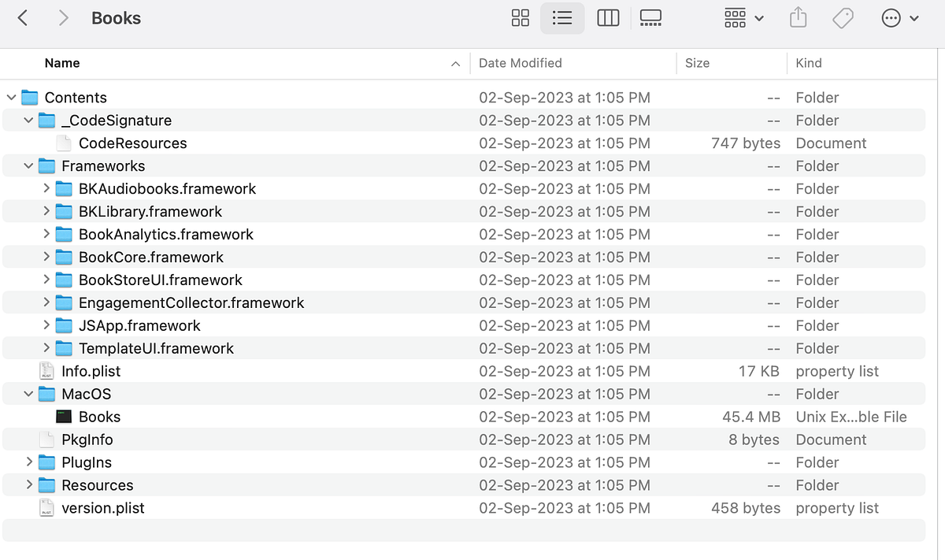Collapse the Frameworks folder
This screenshot has height=560, width=945.
coord(29,166)
